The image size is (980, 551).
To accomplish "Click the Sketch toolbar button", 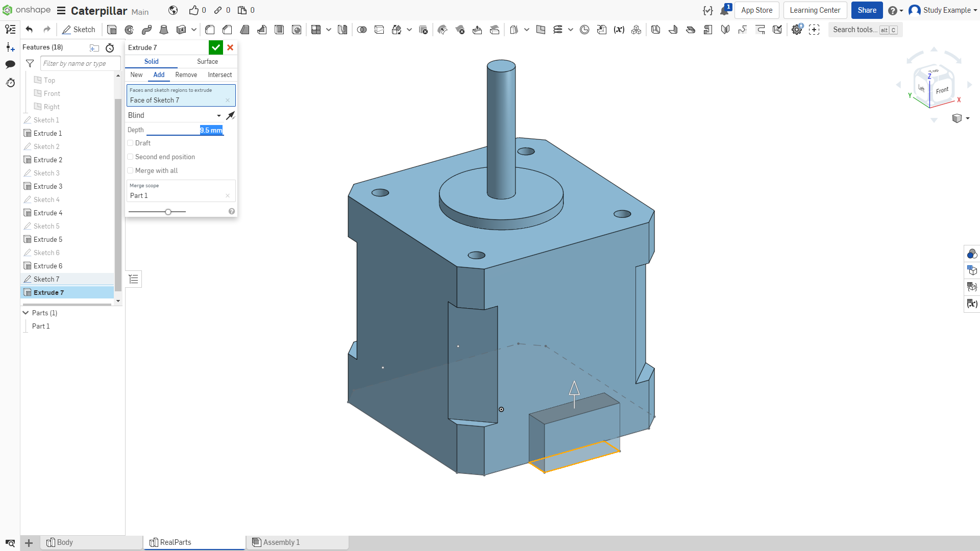I will [79, 30].
